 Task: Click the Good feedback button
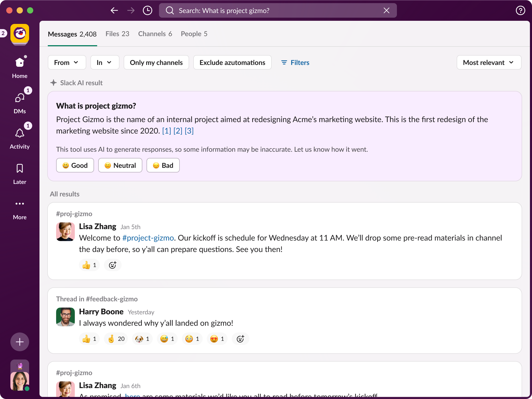click(x=75, y=165)
